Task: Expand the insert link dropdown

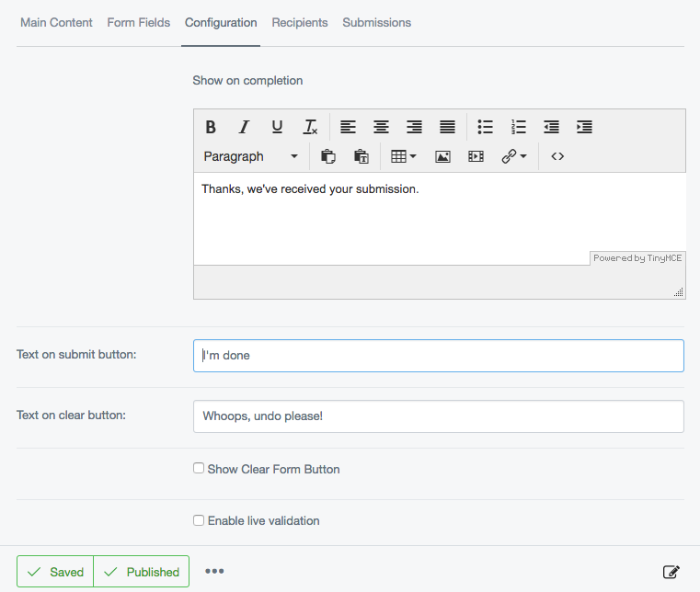Action: (x=514, y=156)
